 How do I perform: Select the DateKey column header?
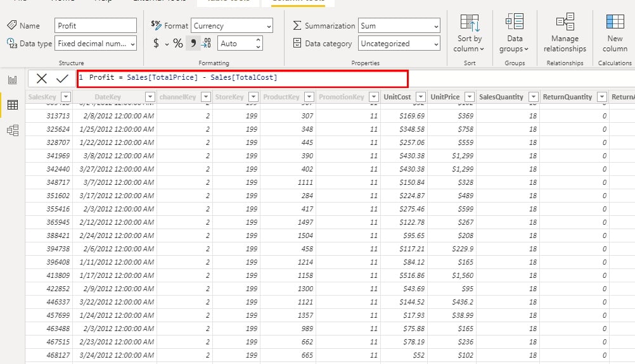click(x=108, y=97)
